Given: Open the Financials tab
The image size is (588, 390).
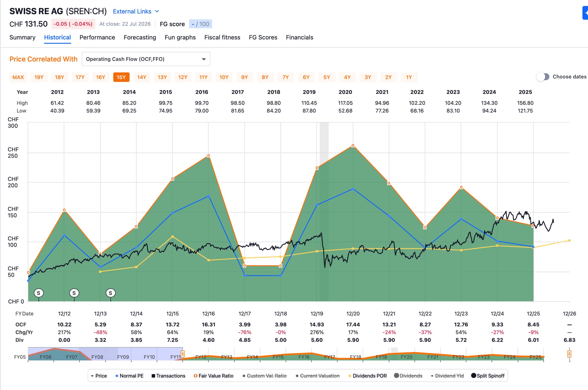Looking at the screenshot, I should point(300,37).
